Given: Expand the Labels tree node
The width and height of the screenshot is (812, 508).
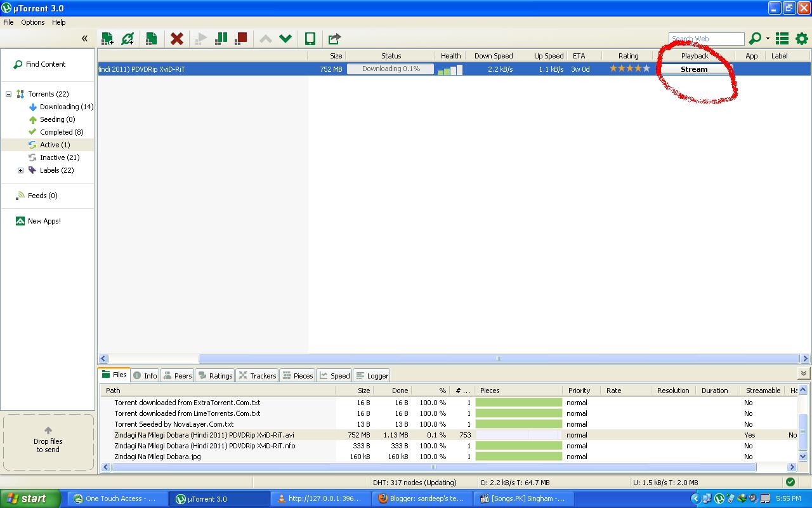Looking at the screenshot, I should coord(20,170).
